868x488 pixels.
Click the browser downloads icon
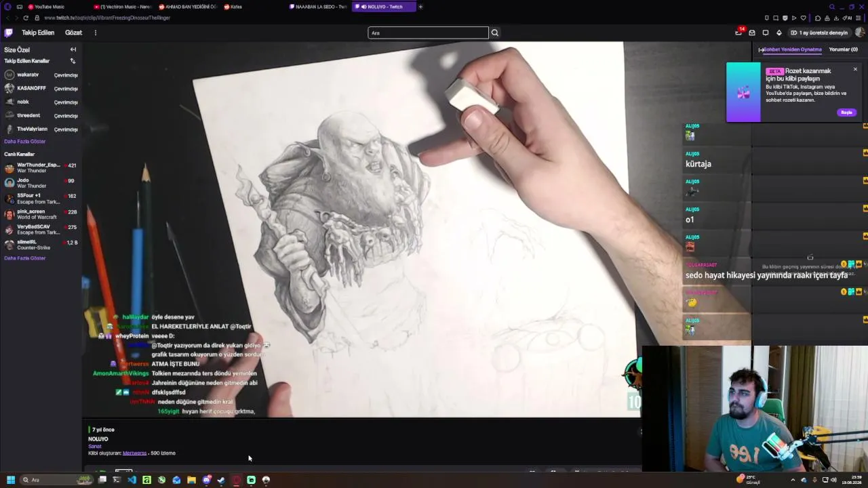[x=836, y=18]
